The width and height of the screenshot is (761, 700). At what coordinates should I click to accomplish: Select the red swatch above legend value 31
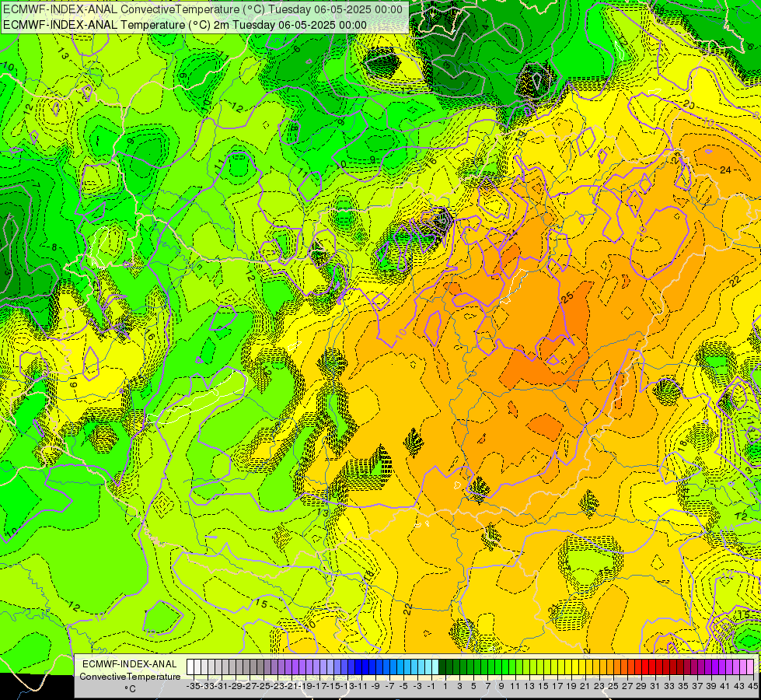pos(653,667)
